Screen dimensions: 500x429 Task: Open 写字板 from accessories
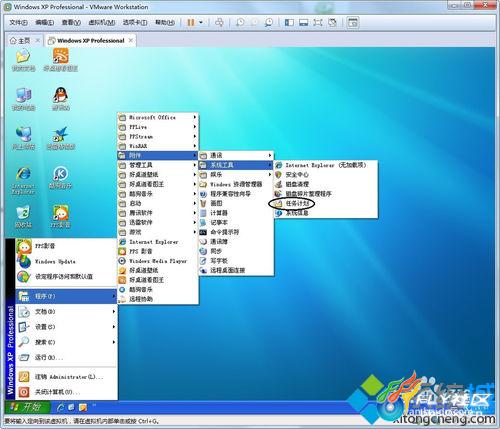[x=236, y=261]
